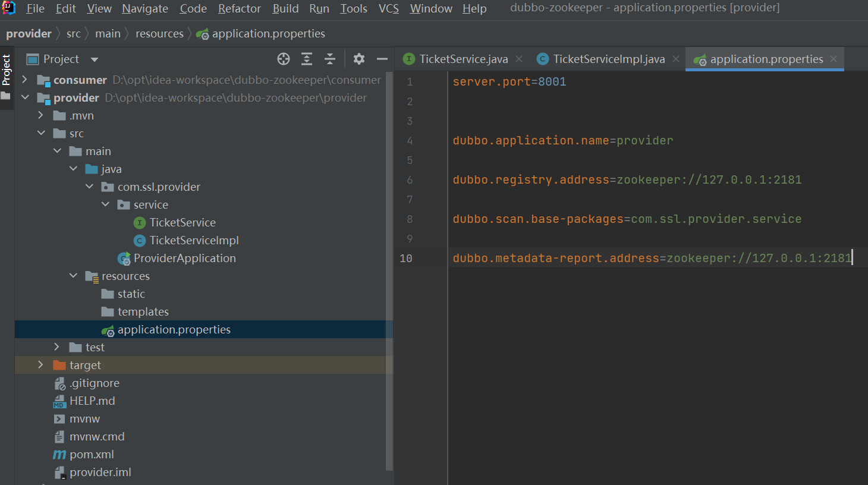Click the src breadcrumb
The image size is (868, 485).
click(74, 34)
